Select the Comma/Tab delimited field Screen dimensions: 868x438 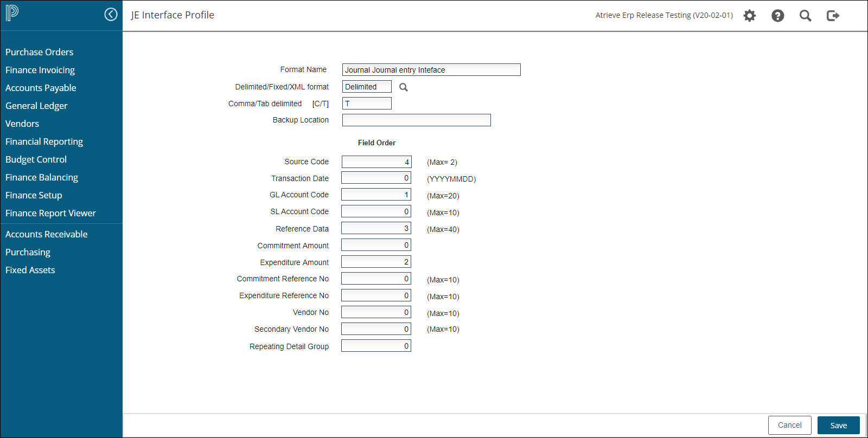(367, 104)
